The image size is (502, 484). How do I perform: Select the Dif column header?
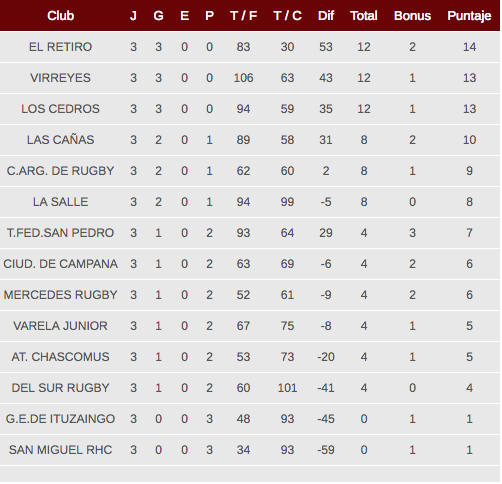point(326,16)
